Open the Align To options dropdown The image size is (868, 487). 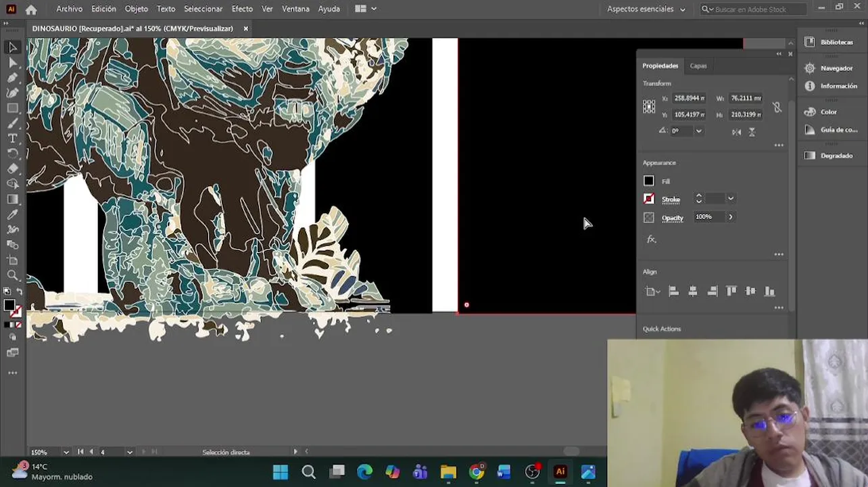tap(652, 292)
